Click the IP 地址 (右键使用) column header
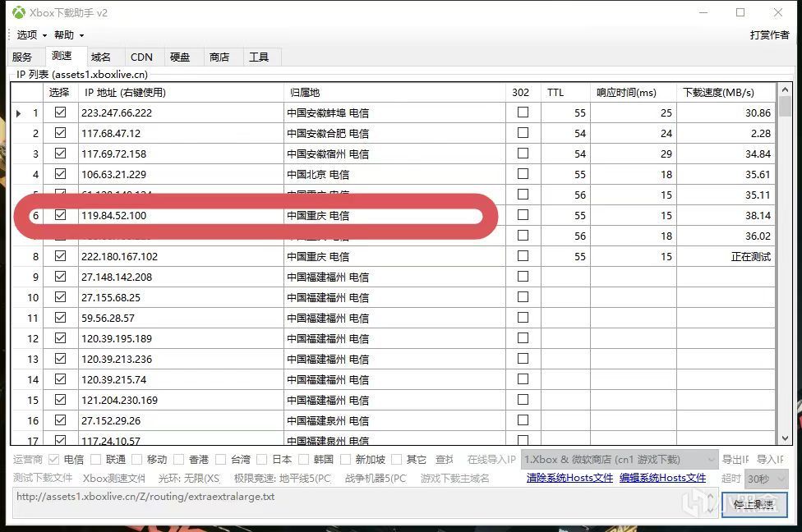This screenshot has width=802, height=532. [181, 93]
